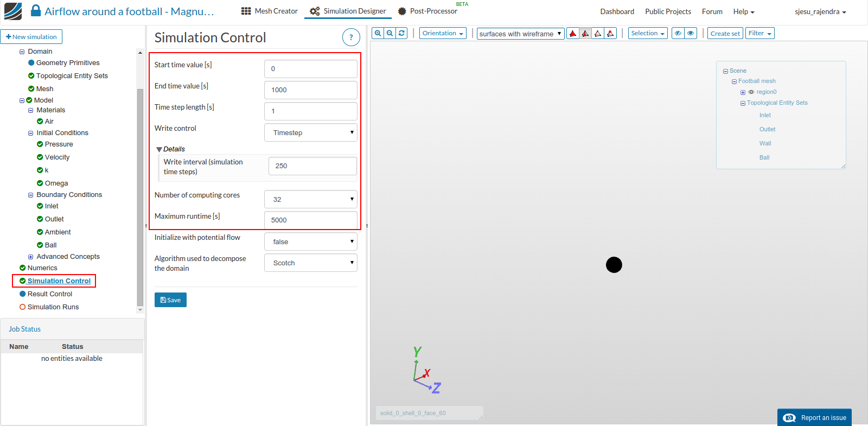Select surfaces with wireframe render icon

[585, 34]
